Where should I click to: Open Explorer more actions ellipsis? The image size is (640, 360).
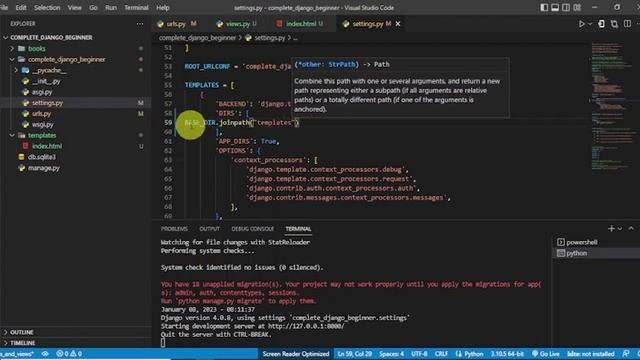tap(140, 24)
